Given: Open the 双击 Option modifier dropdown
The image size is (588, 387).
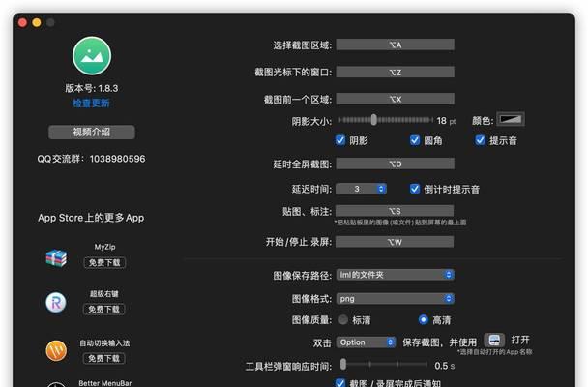Looking at the screenshot, I should pyautogui.click(x=366, y=342).
